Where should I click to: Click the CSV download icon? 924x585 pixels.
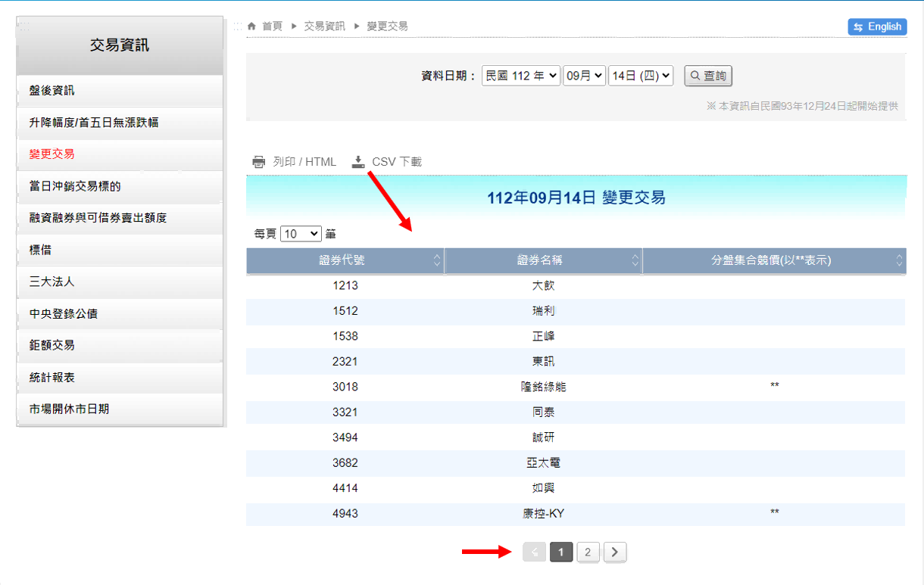[x=358, y=162]
